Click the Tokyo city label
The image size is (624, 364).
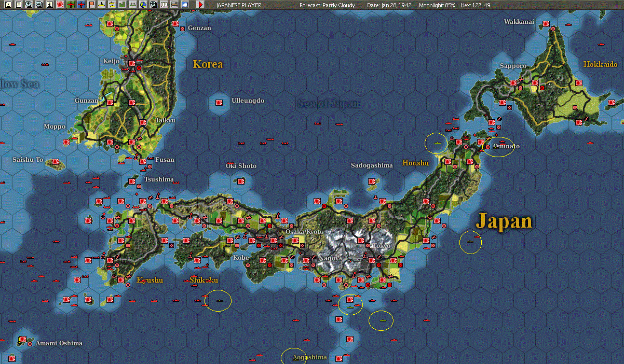coord(381,245)
